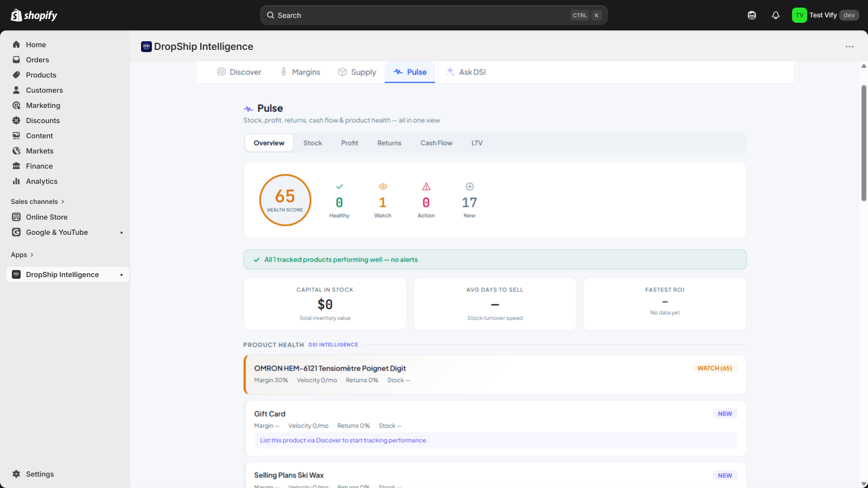
Task: Click the Shopify logo
Action: pos(34,15)
